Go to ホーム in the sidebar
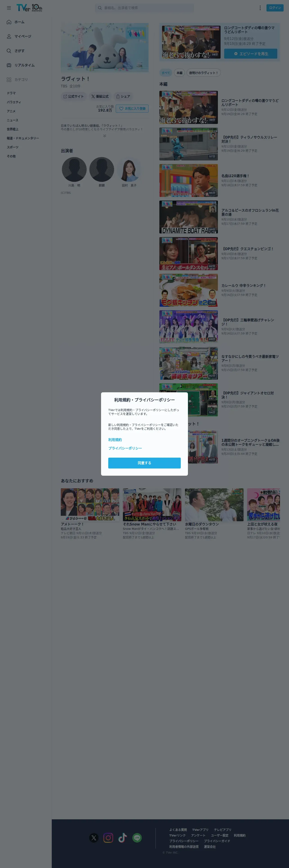Viewport: 289px width, 868px height. coord(16,22)
